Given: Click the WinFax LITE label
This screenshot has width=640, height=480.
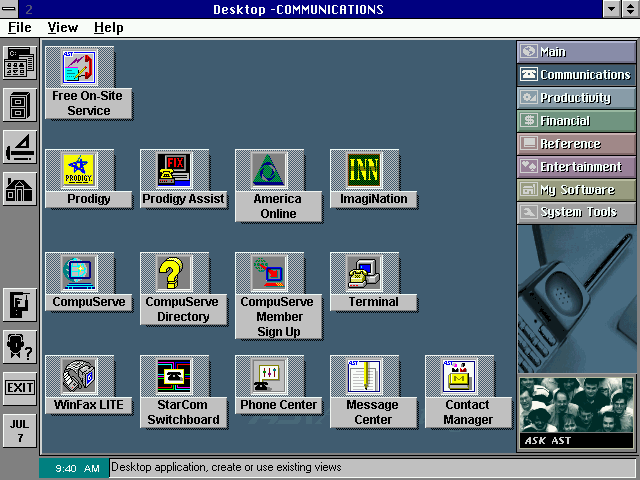Looking at the screenshot, I should pyautogui.click(x=89, y=404).
